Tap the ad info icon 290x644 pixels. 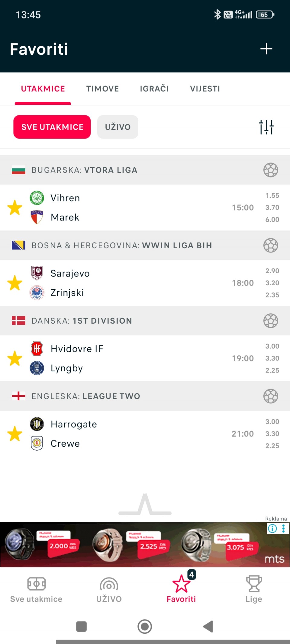pyautogui.click(x=272, y=528)
